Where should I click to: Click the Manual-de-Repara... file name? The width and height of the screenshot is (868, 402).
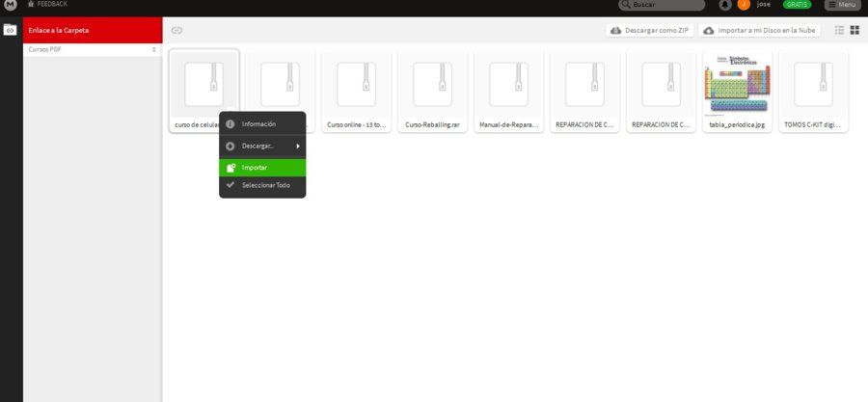pos(508,125)
